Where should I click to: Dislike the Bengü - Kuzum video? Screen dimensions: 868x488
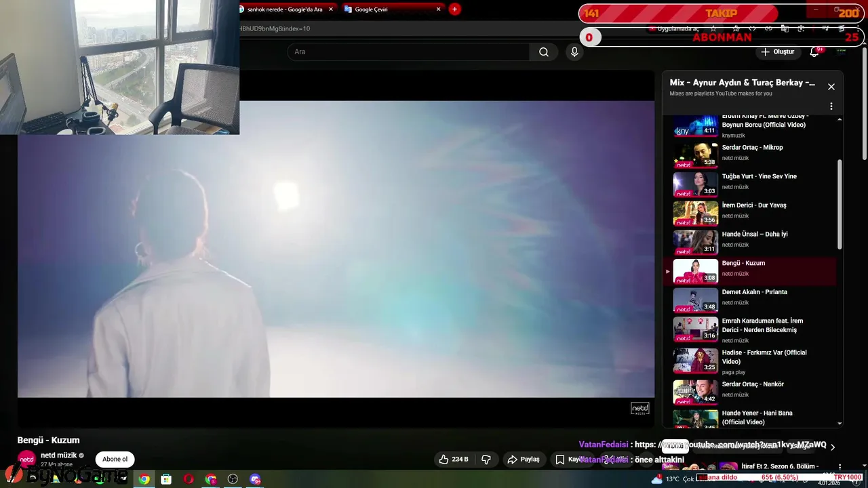[486, 460]
